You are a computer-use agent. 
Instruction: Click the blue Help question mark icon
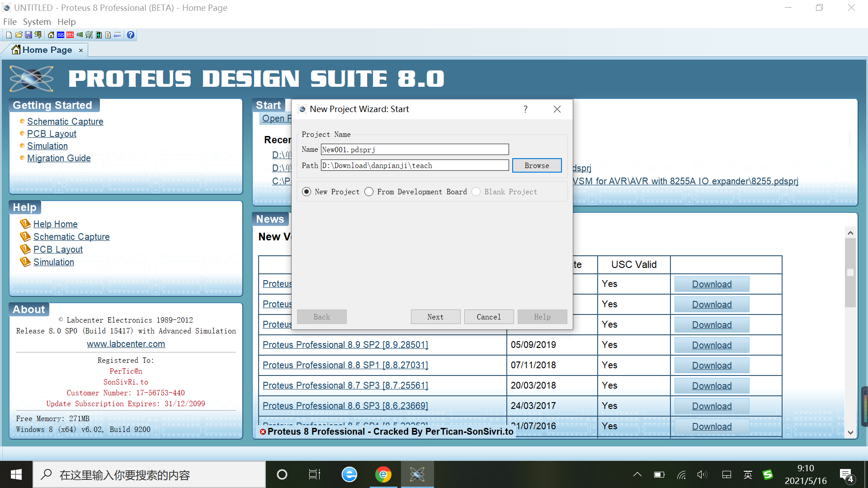(131, 35)
